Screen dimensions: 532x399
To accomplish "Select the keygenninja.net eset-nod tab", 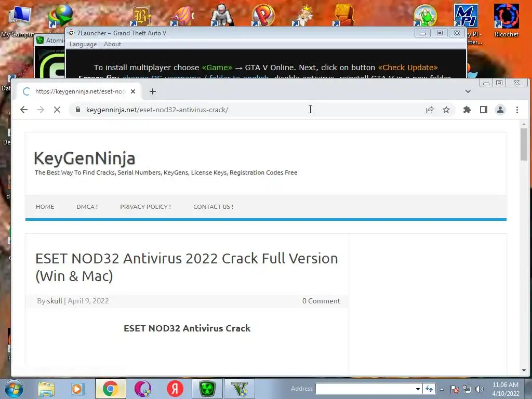I will click(79, 91).
